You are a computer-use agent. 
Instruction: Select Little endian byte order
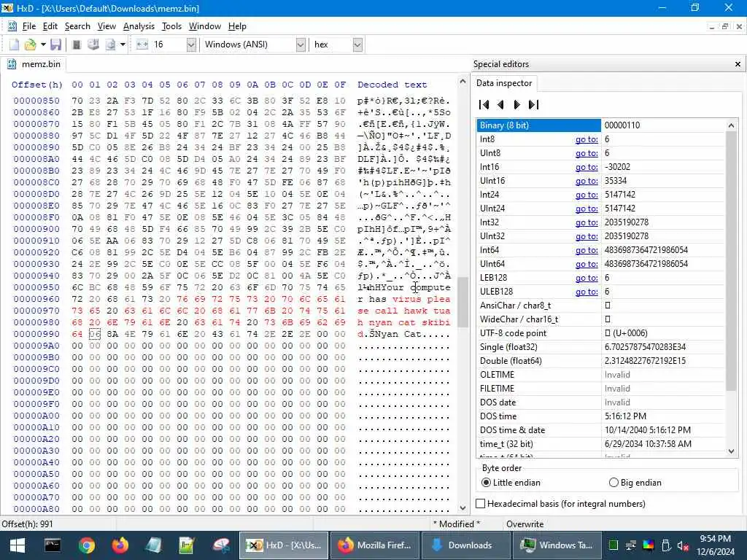(x=511, y=483)
